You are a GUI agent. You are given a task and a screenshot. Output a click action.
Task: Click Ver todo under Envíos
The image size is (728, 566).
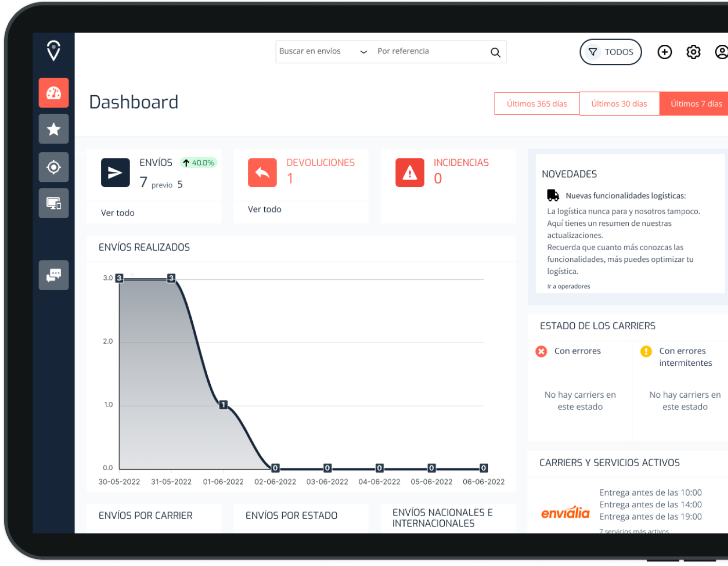tap(118, 213)
